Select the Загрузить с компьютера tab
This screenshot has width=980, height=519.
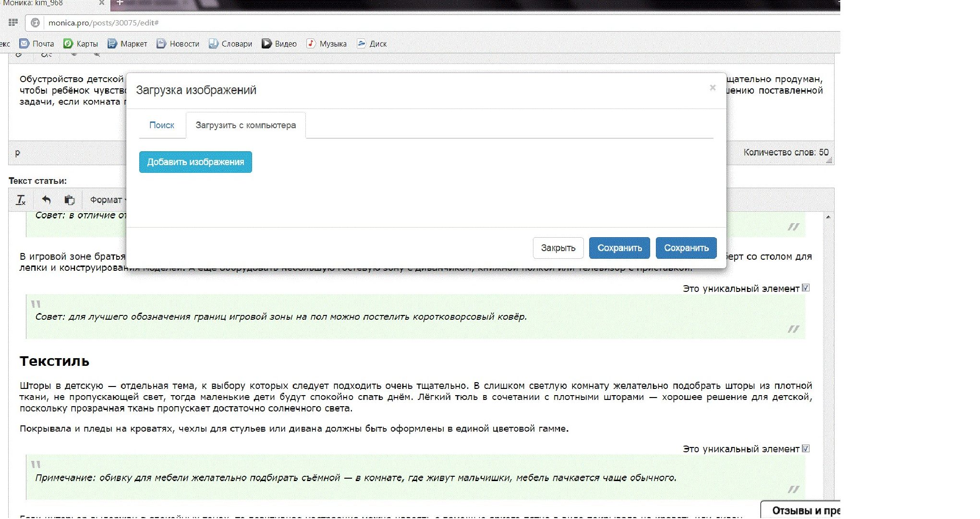pos(245,125)
